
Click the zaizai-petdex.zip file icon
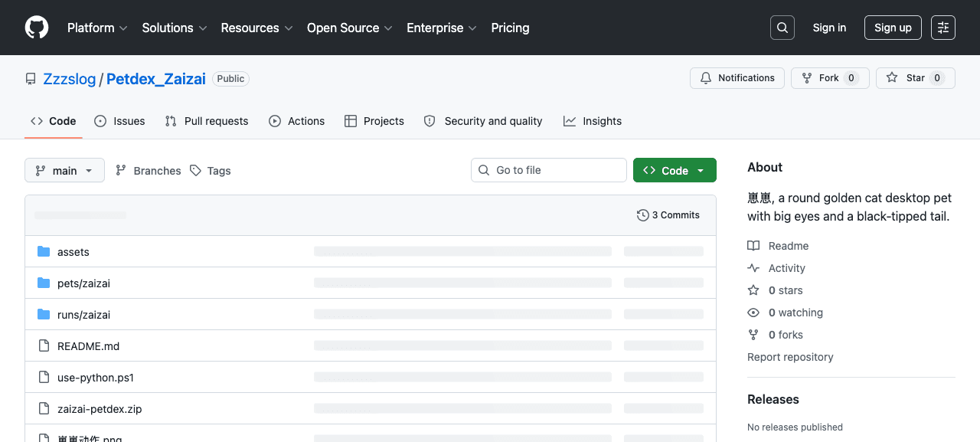[44, 409]
